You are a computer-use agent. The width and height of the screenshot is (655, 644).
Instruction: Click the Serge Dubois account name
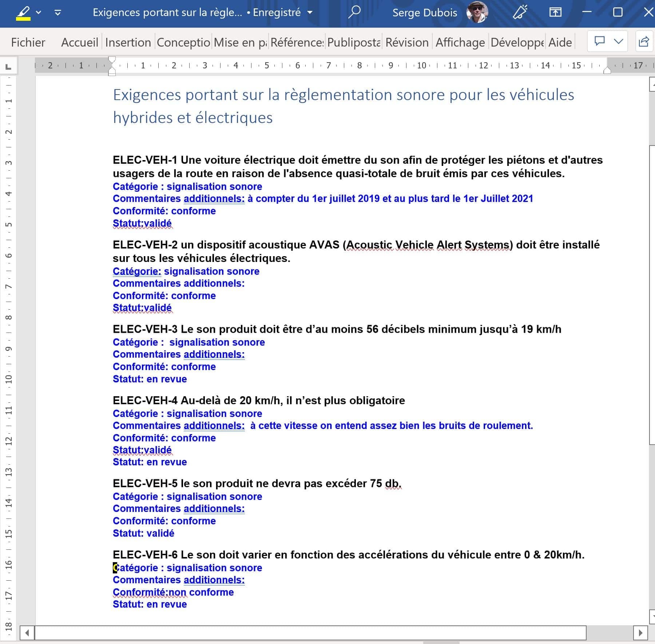tap(424, 13)
